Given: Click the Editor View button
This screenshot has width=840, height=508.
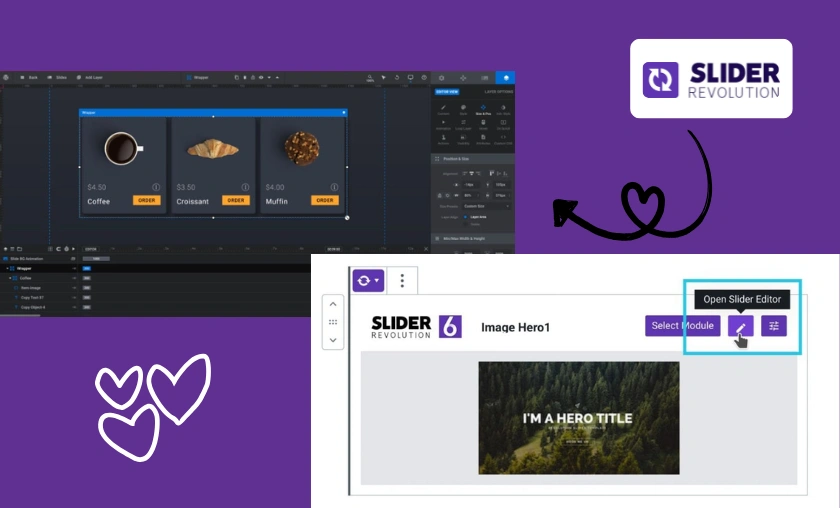Looking at the screenshot, I should (x=447, y=92).
